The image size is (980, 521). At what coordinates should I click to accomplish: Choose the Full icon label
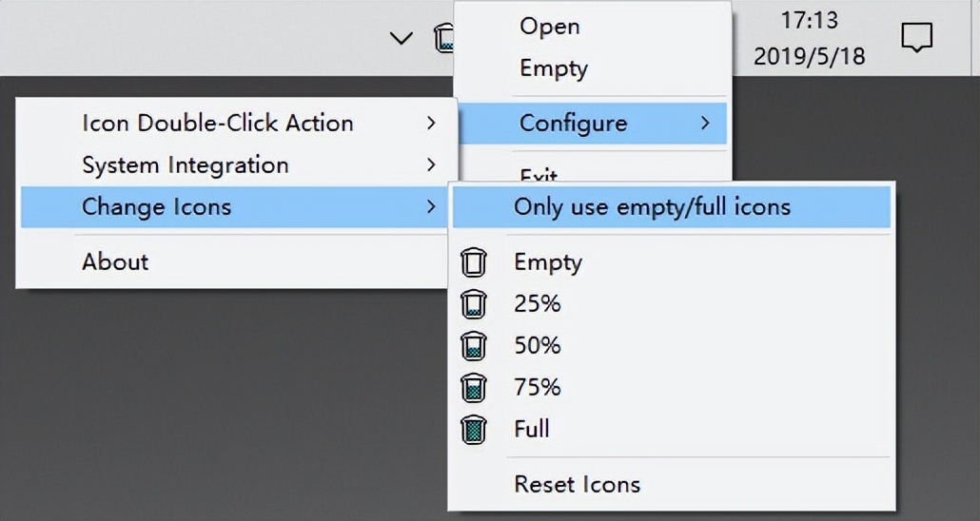532,429
